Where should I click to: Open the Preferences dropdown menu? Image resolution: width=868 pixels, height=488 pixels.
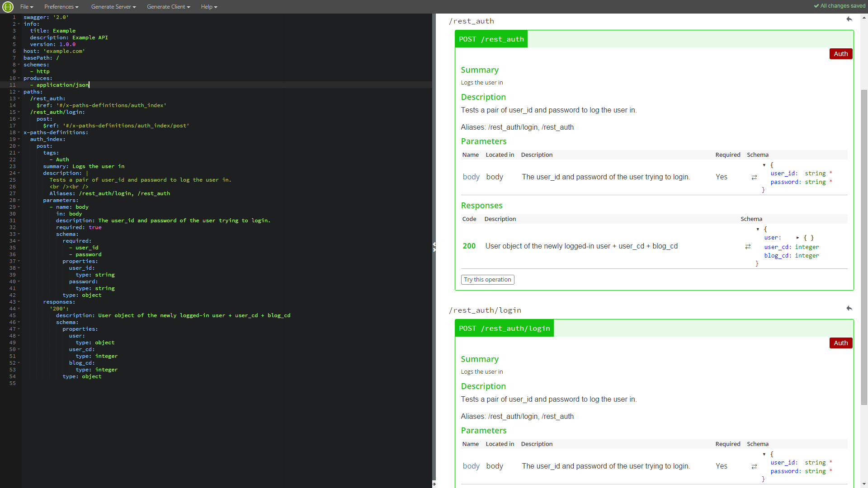pos(61,7)
